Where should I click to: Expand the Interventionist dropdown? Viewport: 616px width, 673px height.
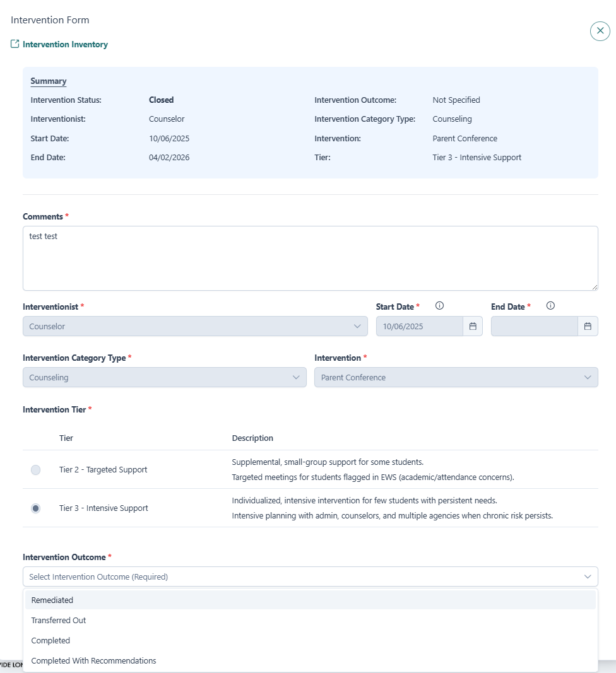[195, 326]
